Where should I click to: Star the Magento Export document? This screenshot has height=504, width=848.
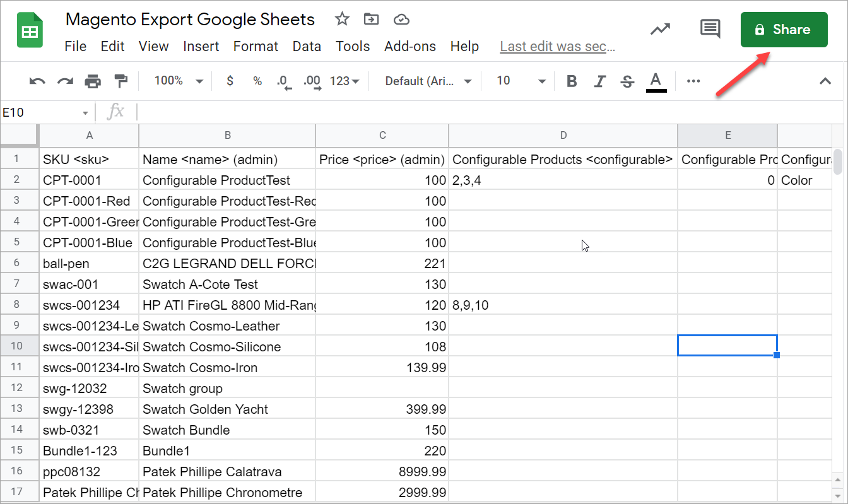coord(342,19)
